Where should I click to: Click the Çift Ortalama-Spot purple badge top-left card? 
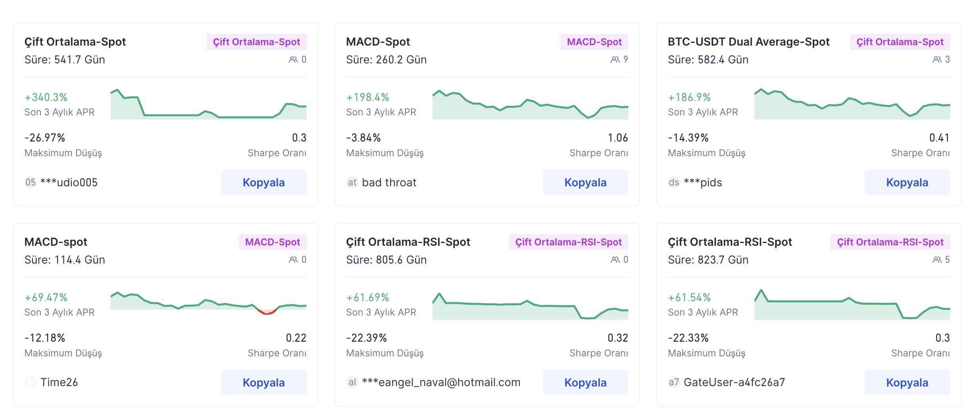pos(256,42)
